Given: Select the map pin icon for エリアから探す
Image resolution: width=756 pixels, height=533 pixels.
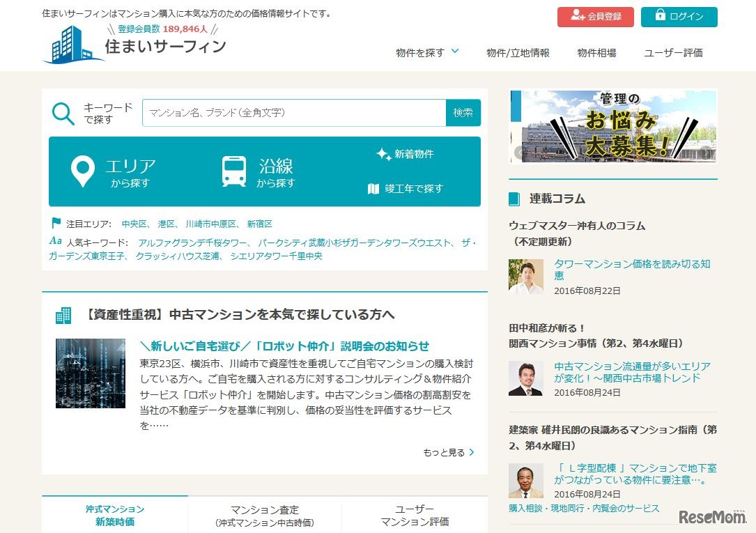Looking at the screenshot, I should coord(83,169).
